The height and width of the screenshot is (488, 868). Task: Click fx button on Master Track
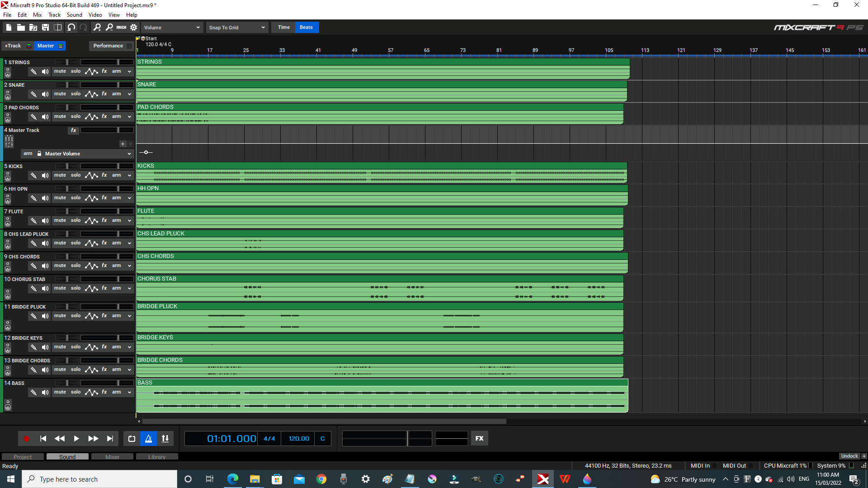pyautogui.click(x=74, y=130)
